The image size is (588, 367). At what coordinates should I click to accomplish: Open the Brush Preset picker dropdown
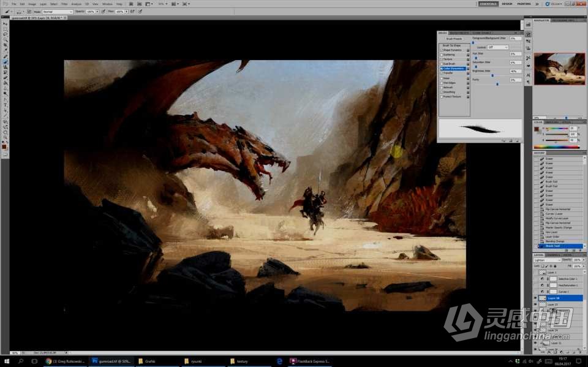(23, 12)
